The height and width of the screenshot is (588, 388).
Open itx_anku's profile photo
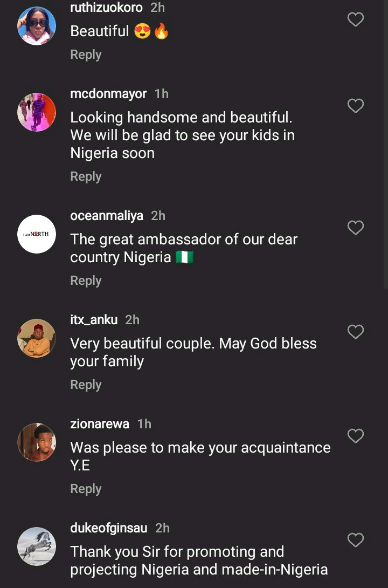tap(37, 338)
